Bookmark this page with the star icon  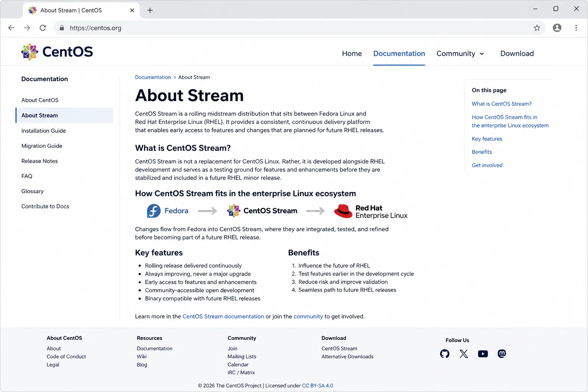coord(537,28)
